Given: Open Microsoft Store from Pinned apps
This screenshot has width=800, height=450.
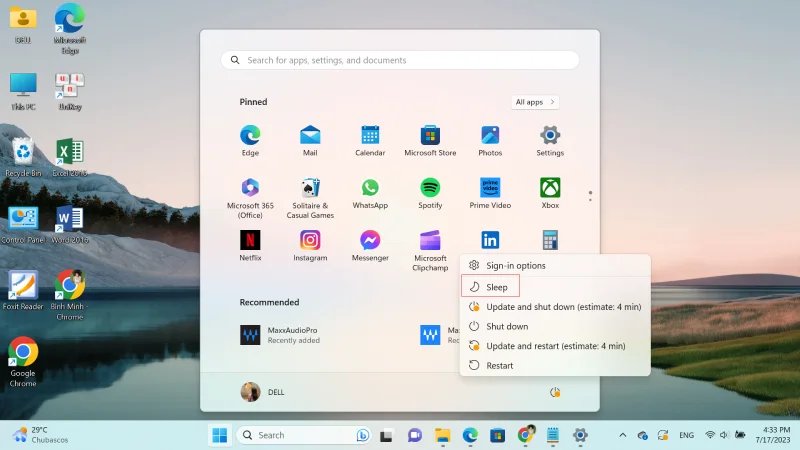Looking at the screenshot, I should point(430,141).
